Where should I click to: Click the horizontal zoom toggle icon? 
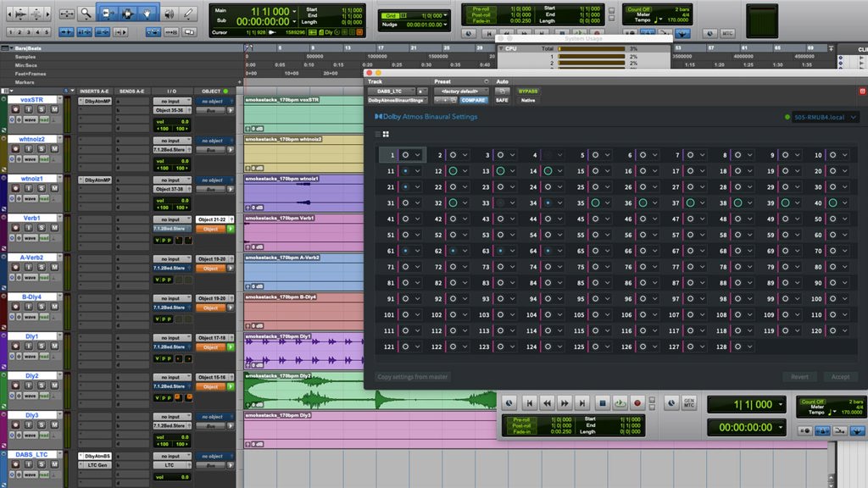(66, 14)
